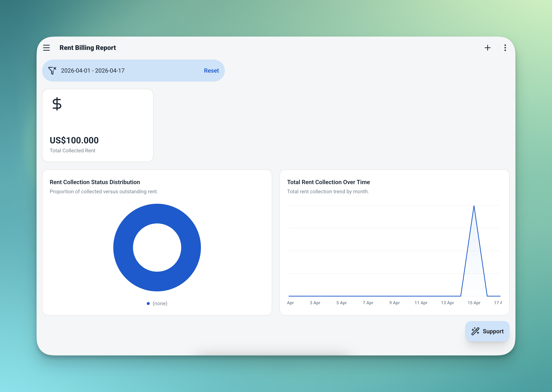The image size is (552, 392).
Task: Click the US$100.000 amount value
Action: (x=74, y=140)
